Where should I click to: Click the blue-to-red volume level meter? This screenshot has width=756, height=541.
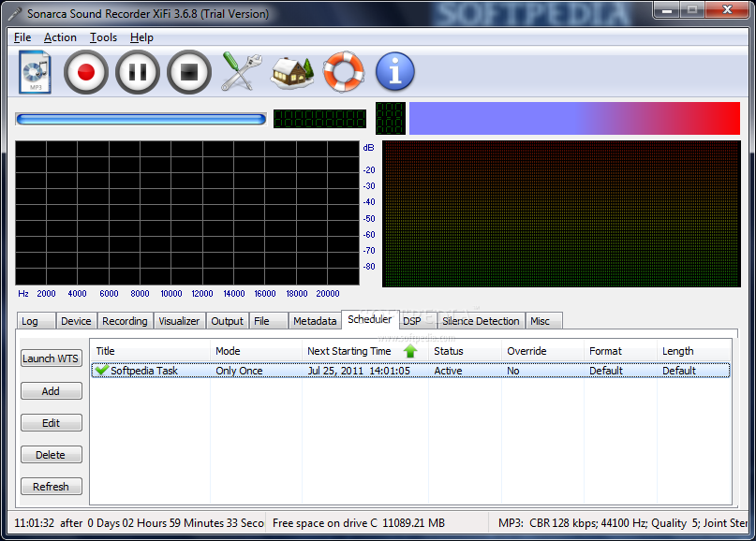point(574,118)
